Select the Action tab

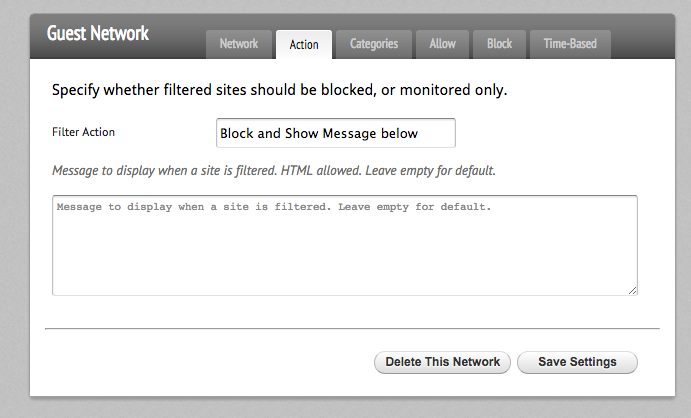pyautogui.click(x=304, y=44)
